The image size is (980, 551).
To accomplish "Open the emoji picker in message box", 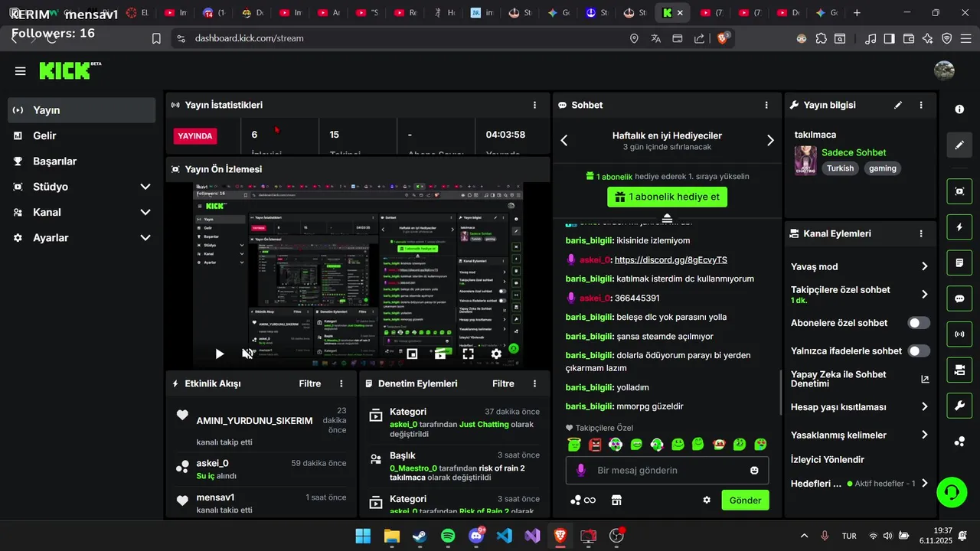I will pyautogui.click(x=754, y=470).
